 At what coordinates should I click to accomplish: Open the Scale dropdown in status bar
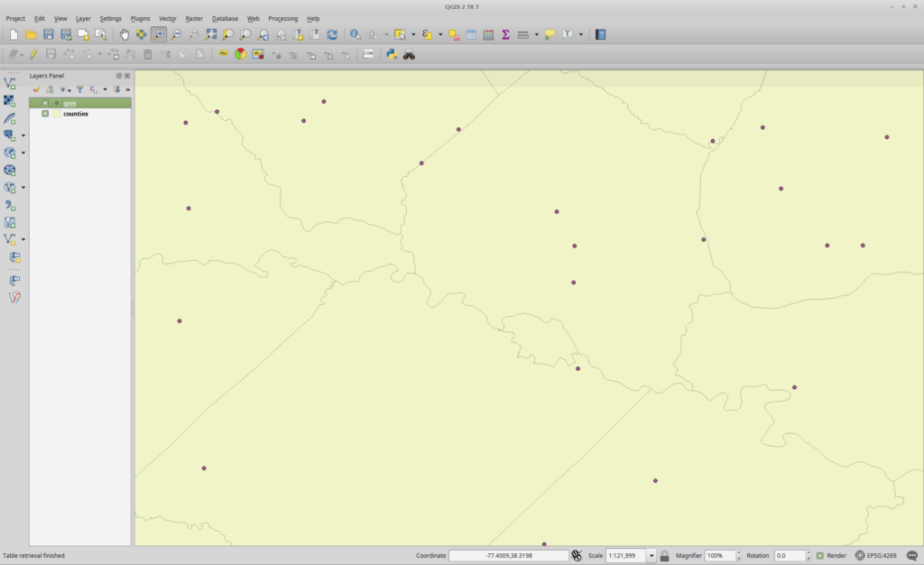click(652, 555)
